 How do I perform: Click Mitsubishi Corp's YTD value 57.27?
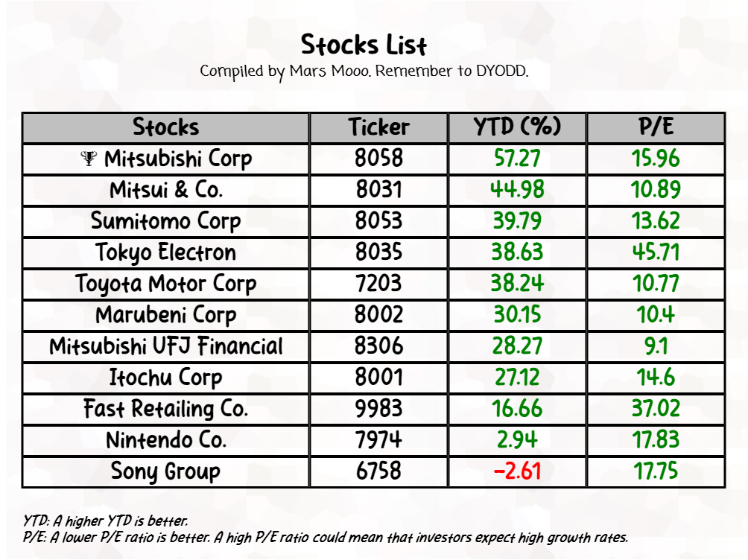pos(517,159)
